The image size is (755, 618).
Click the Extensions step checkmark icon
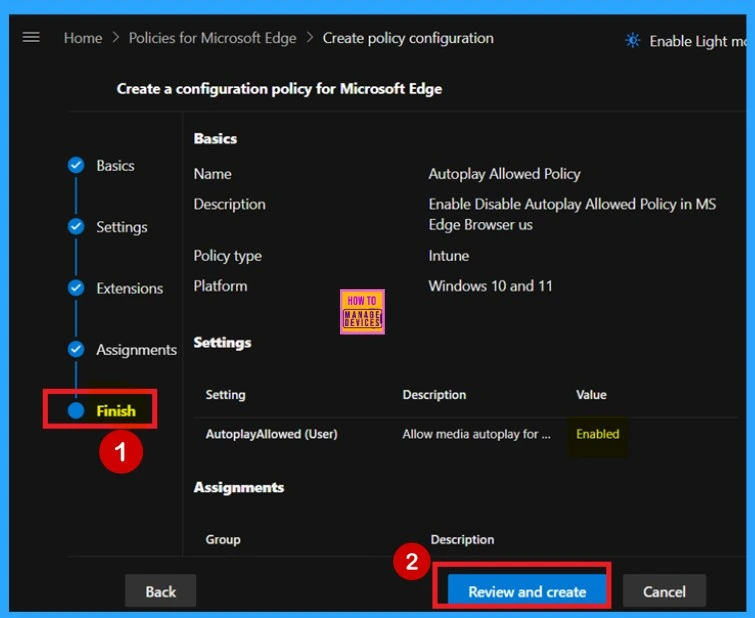click(x=76, y=288)
